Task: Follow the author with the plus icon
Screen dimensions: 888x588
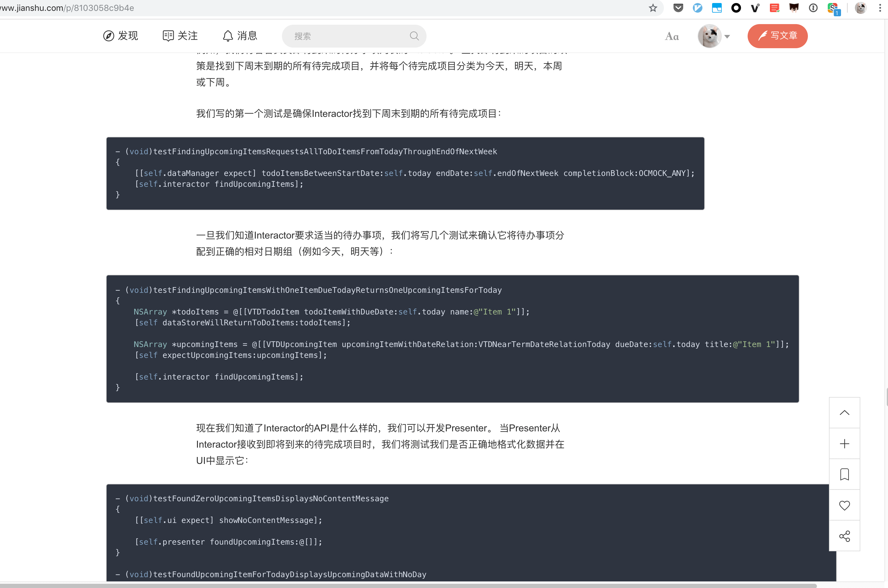Action: point(845,444)
